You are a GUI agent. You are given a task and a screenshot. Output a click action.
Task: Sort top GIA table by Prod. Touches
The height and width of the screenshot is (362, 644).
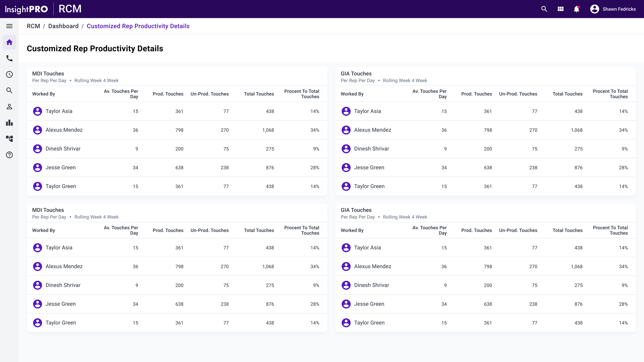tap(476, 94)
